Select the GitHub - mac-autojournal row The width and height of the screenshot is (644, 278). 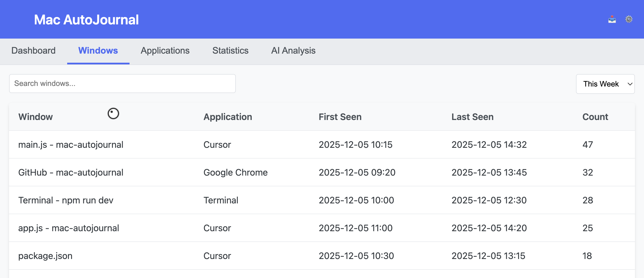71,172
